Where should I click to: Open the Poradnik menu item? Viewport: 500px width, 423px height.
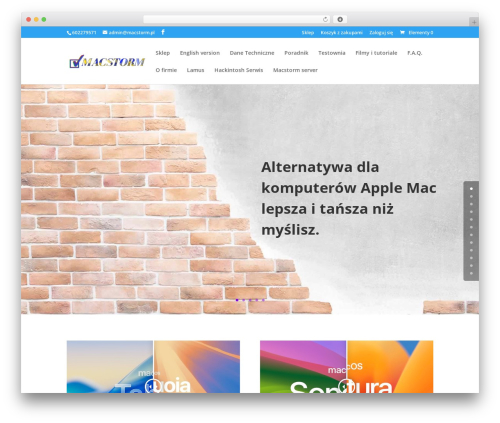296,53
